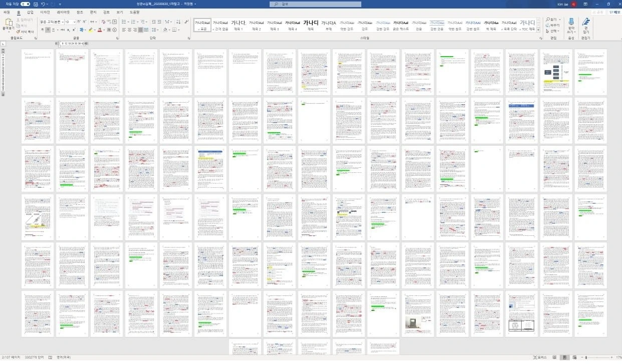Click the Increase Indent icon

click(x=160, y=22)
